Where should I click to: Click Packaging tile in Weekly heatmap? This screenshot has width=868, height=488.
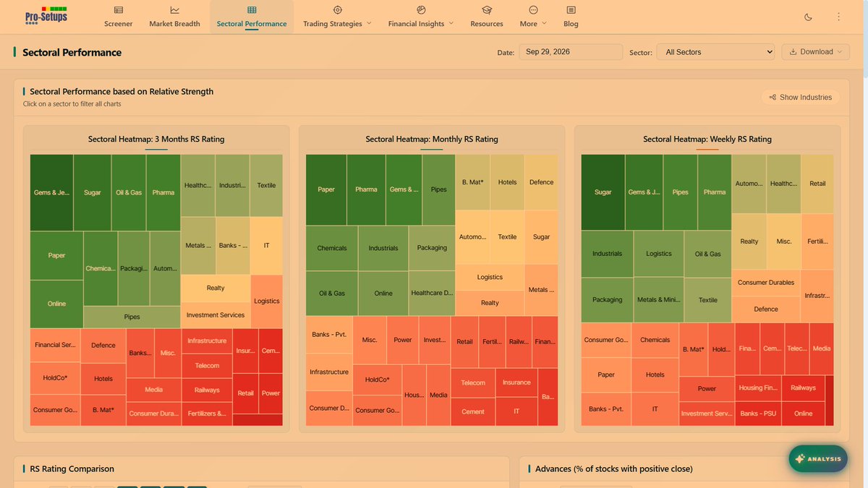click(x=607, y=300)
